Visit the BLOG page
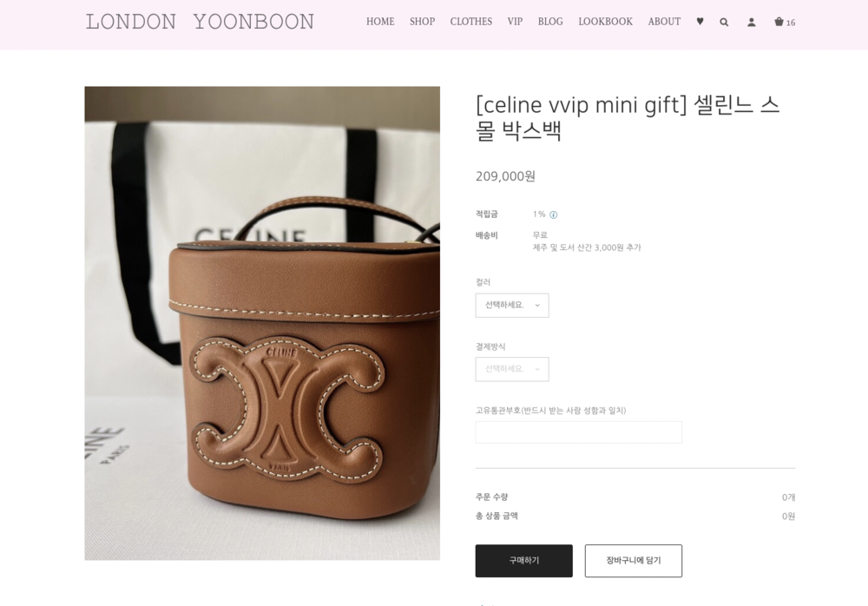The height and width of the screenshot is (606, 868). point(550,22)
